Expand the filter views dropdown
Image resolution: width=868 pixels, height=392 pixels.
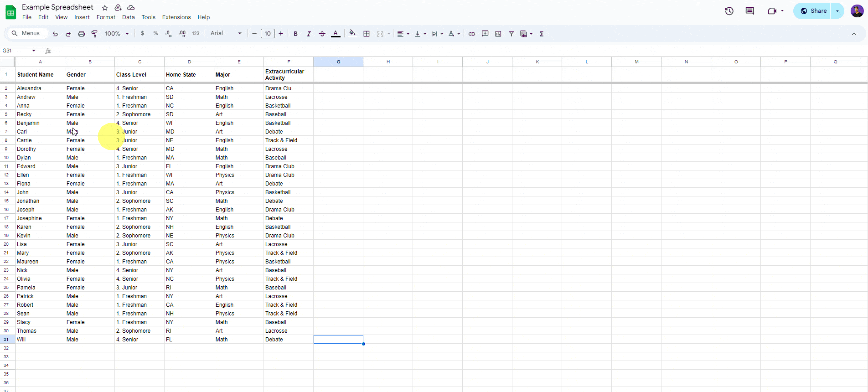tap(532, 34)
